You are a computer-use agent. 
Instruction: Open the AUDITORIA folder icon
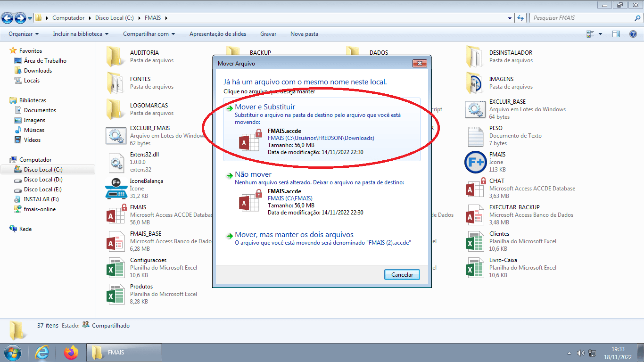[x=114, y=56]
